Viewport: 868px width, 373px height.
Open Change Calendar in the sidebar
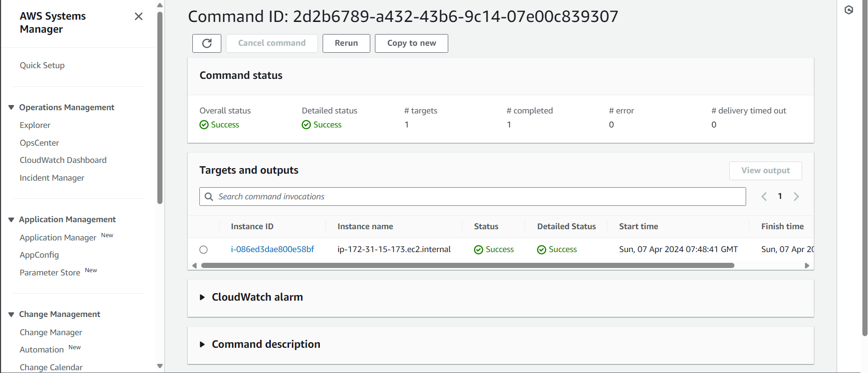(x=51, y=367)
